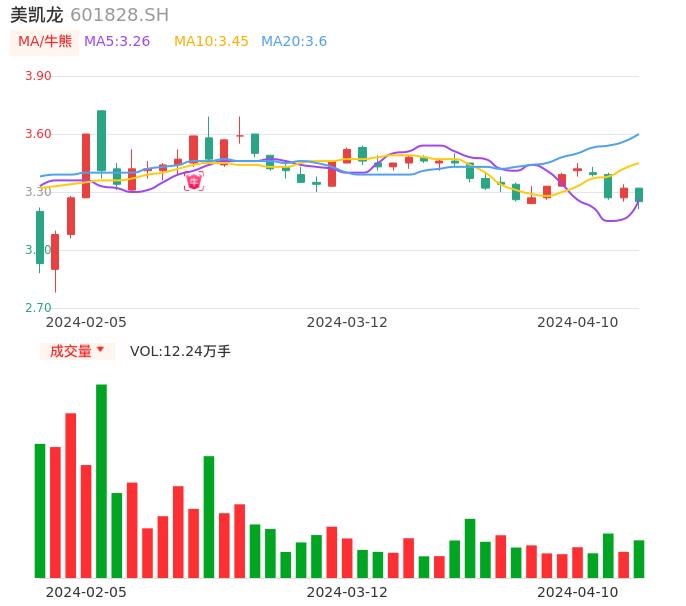Click the 2024-02-05 date label under price chart

[x=86, y=322]
